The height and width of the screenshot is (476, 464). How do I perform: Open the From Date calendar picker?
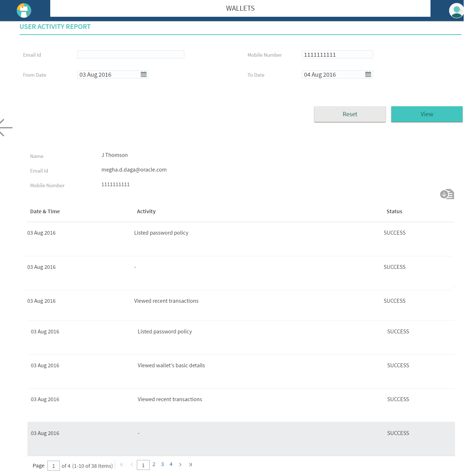(x=144, y=74)
